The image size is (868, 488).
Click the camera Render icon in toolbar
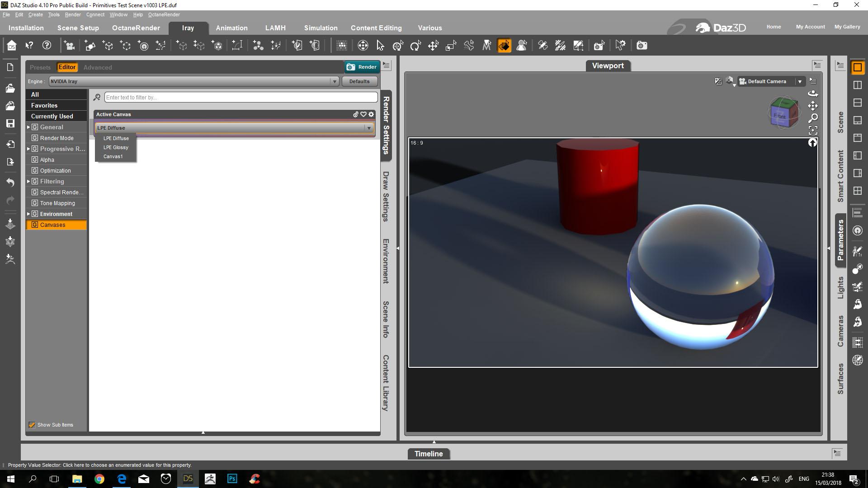pos(642,46)
